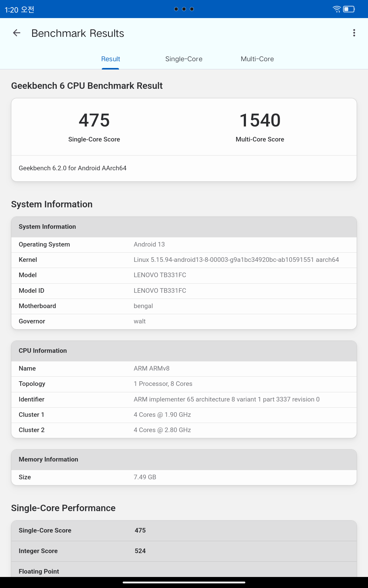368x588 pixels.
Task: Tap the ARM ARMv8 value
Action: pyautogui.click(x=152, y=368)
